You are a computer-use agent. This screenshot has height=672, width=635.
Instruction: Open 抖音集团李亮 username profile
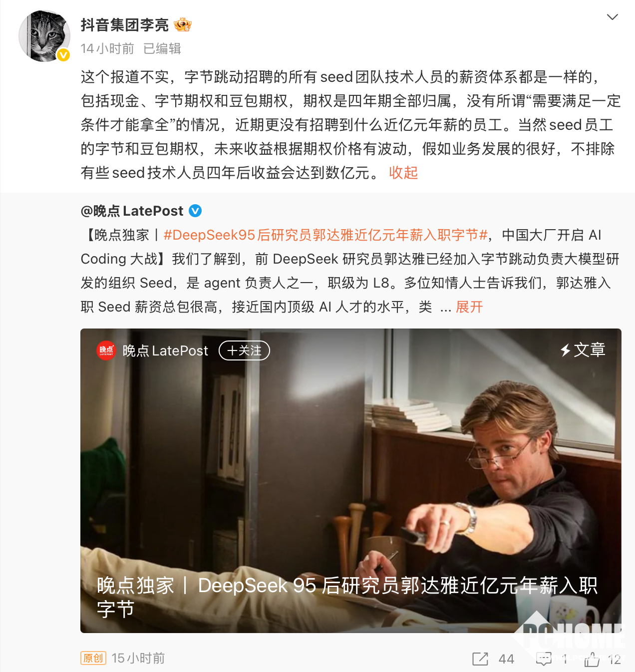(x=125, y=24)
